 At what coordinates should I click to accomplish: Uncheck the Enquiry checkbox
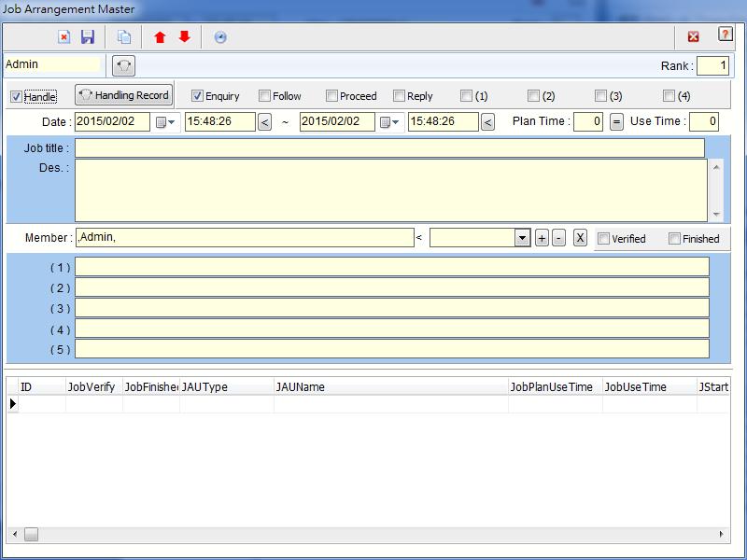coord(197,96)
